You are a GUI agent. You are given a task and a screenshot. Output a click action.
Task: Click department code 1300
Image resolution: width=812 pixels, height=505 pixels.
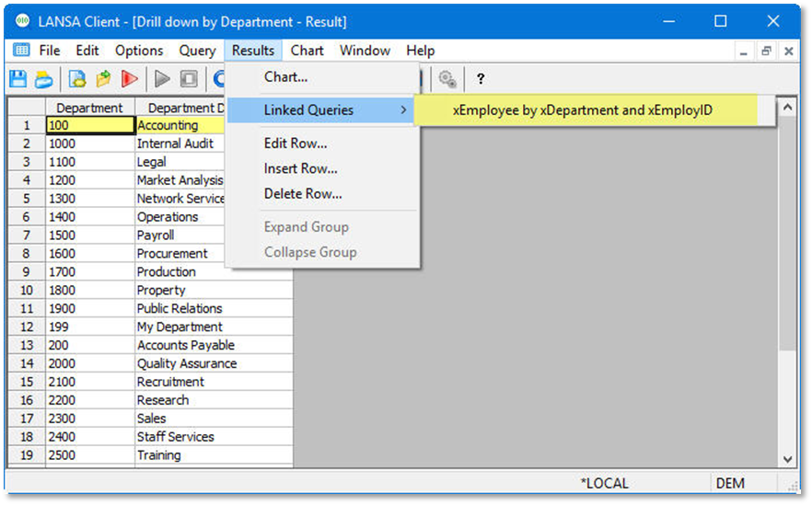(90, 199)
